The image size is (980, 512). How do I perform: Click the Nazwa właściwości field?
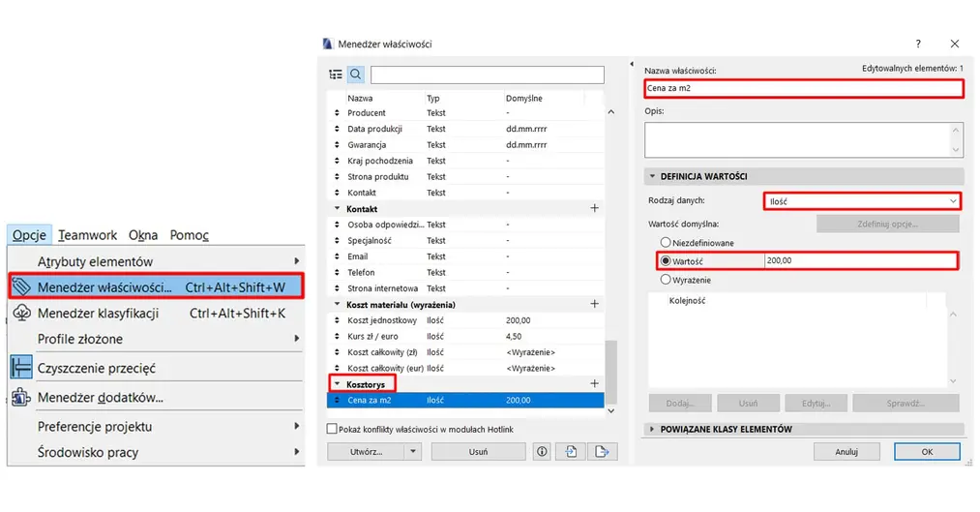804,88
